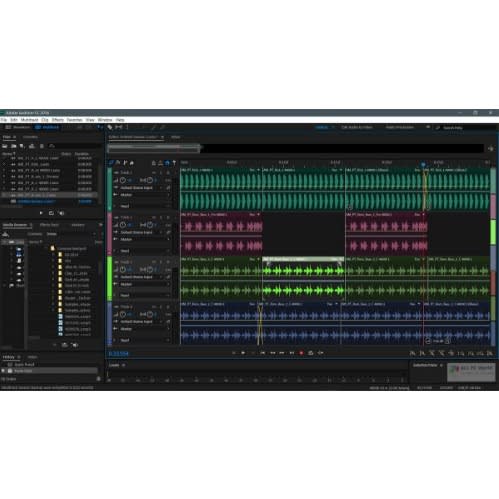Click trash icon in History panel
499x499 pixels.
pos(99,379)
